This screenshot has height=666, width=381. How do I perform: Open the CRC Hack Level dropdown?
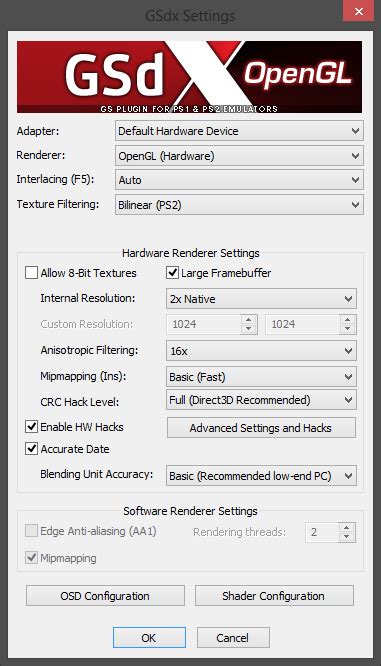coord(261,400)
